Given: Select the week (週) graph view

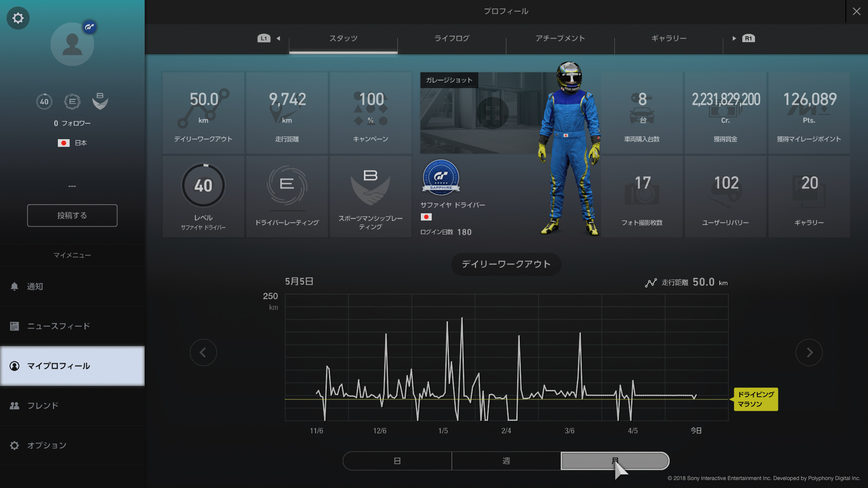Looking at the screenshot, I should point(506,461).
